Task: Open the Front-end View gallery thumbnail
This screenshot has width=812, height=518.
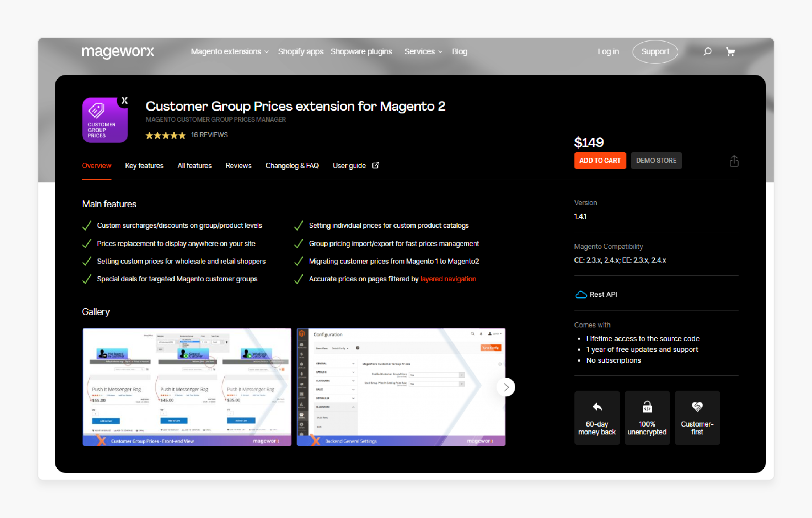Action: tap(187, 387)
